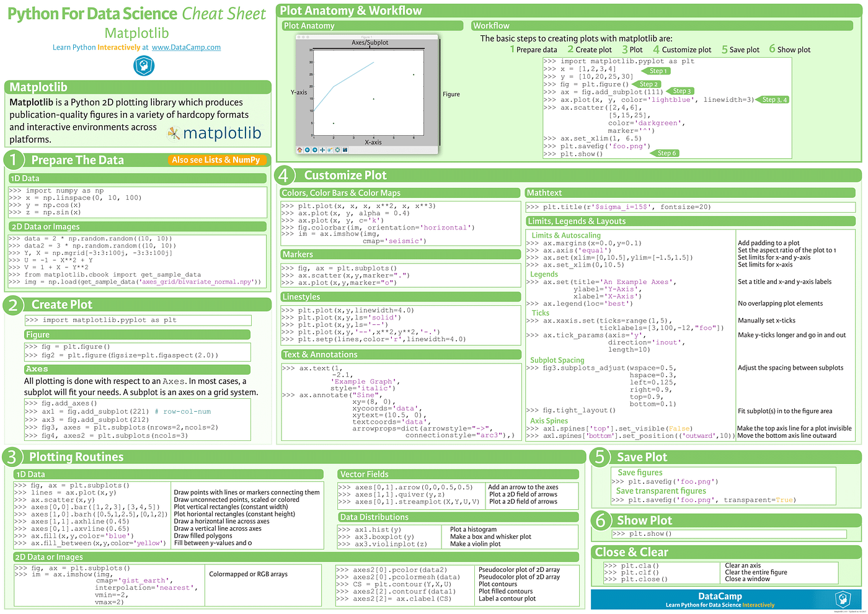Screen dimensions: 868x614
Task: Click the Save figure floppy disk icon
Action: (345, 150)
